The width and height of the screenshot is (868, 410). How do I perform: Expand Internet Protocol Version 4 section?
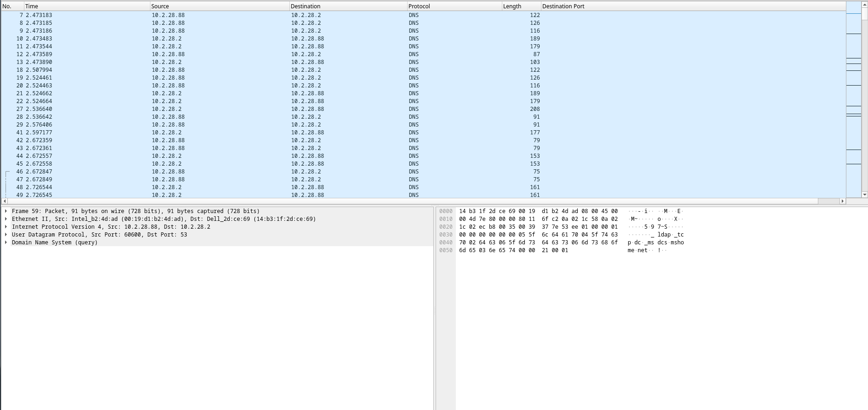coord(6,227)
